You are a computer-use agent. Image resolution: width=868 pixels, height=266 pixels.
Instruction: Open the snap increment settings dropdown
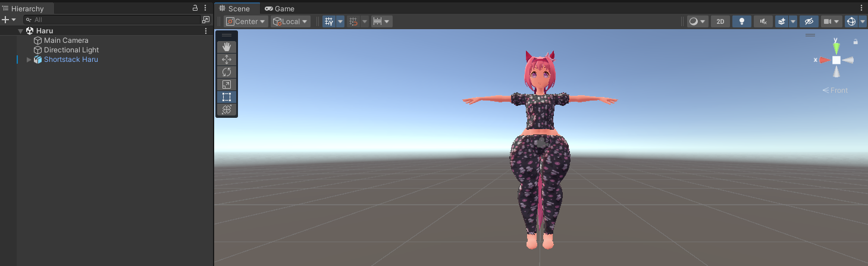381,21
